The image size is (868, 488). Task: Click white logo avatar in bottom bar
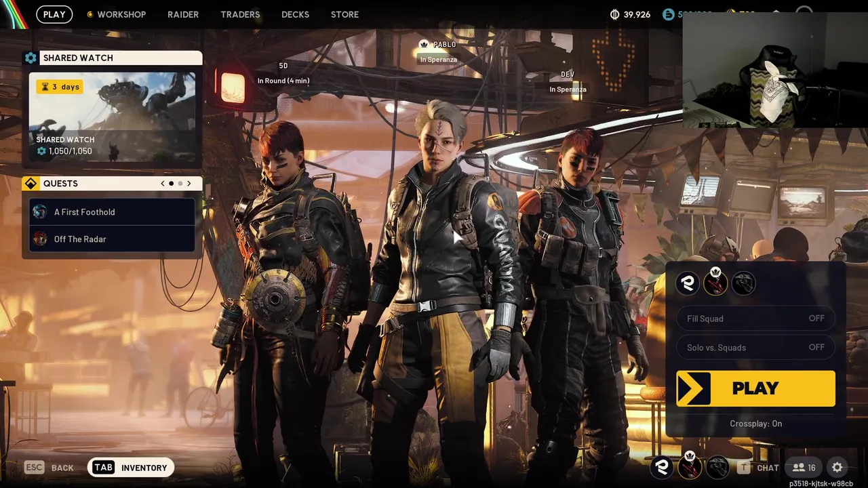tap(662, 467)
